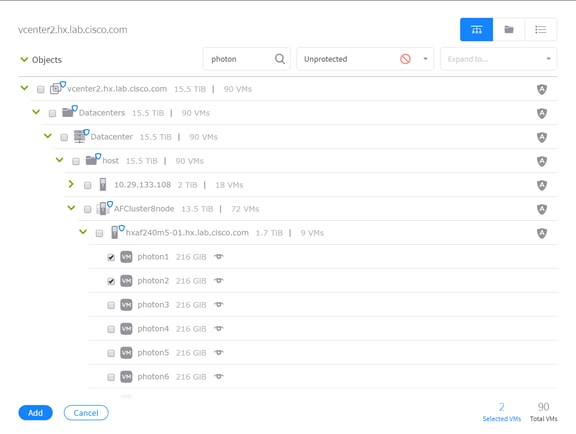Click the Cancel button
Viewport: 576px width, 434px height.
pyautogui.click(x=86, y=413)
